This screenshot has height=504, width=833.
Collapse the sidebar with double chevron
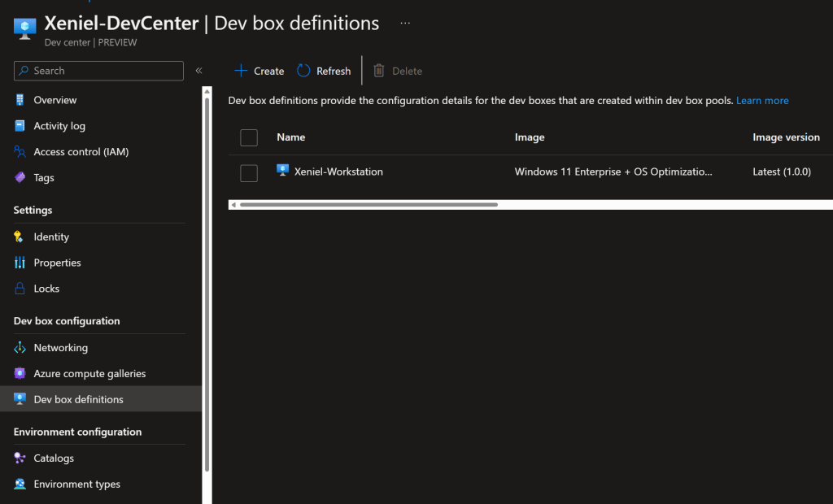198,71
